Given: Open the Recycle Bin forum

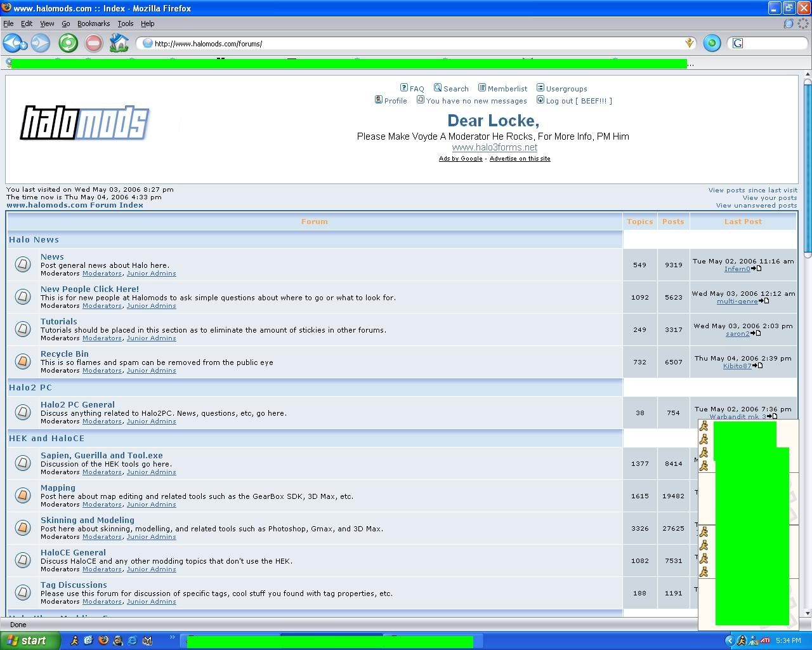Looking at the screenshot, I should pos(65,354).
